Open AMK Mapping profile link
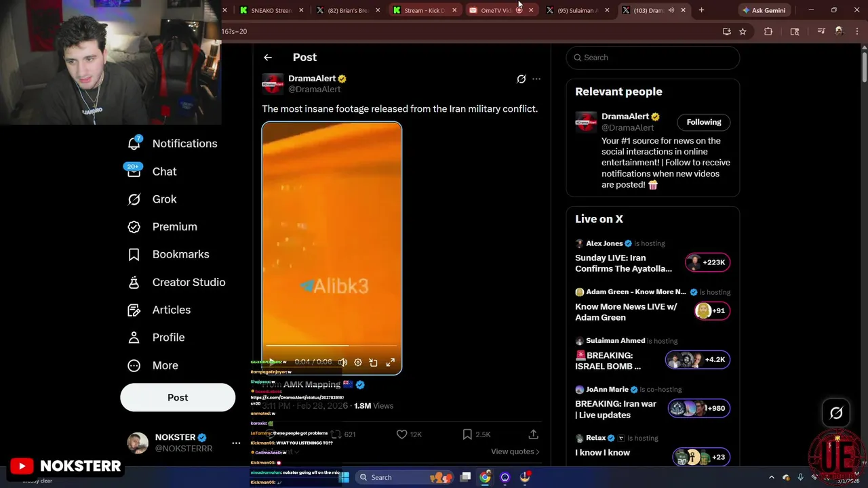868x488 pixels. point(312,384)
